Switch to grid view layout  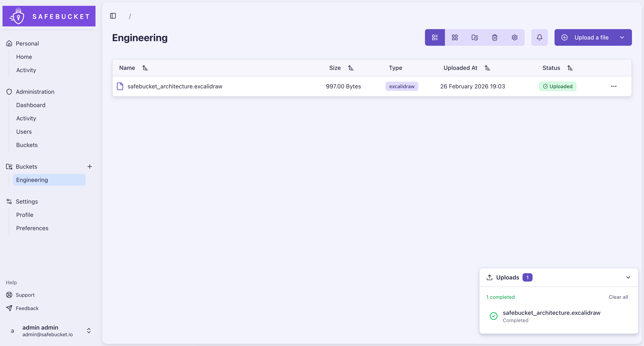click(x=454, y=38)
